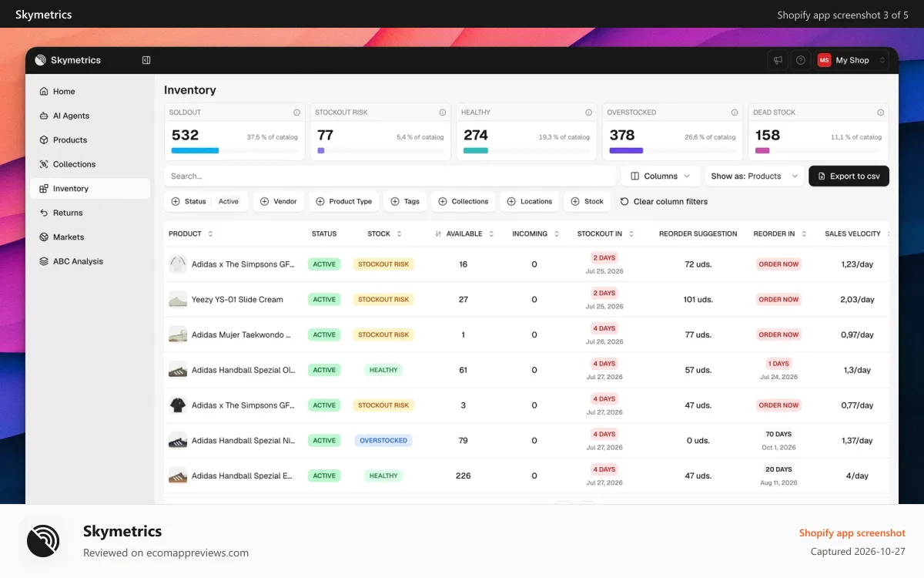924x578 pixels.
Task: Click the 2,03/day sales velocity value
Action: [858, 300]
